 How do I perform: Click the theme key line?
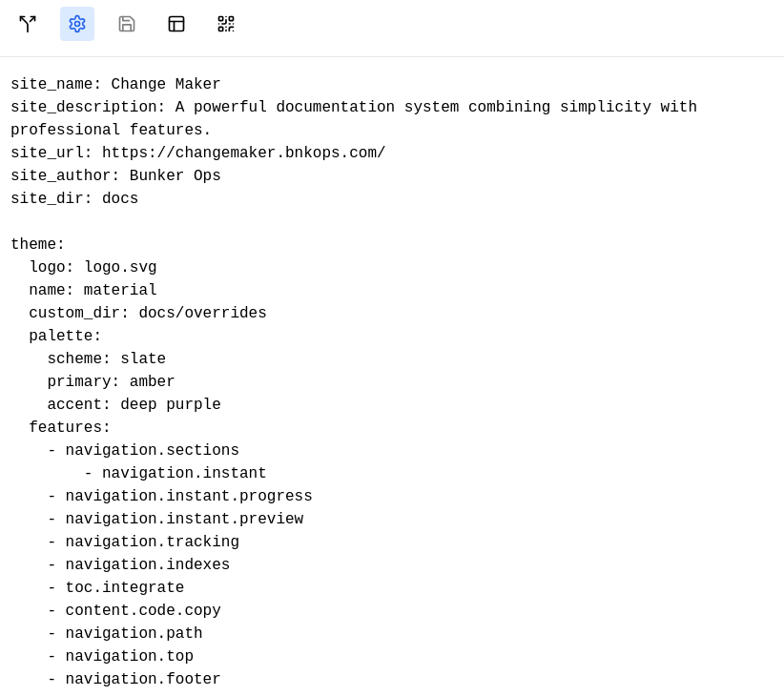point(37,244)
